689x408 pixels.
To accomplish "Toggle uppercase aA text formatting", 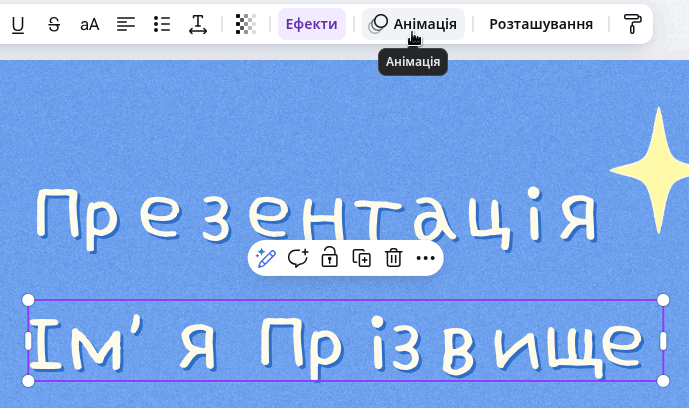I will (90, 24).
